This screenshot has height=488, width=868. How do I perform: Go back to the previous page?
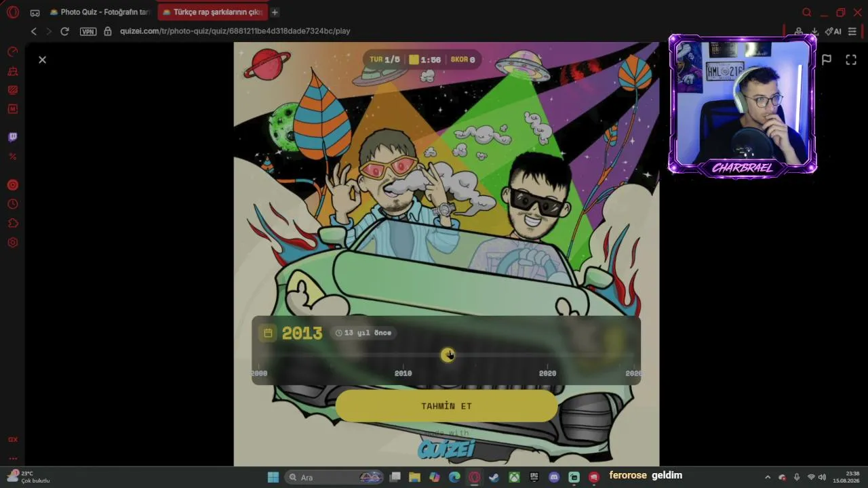(33, 31)
